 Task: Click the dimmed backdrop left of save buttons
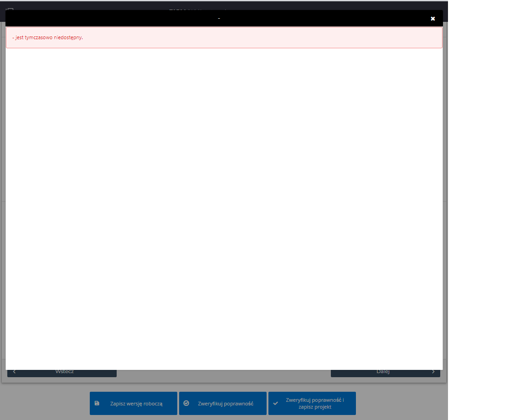click(x=46, y=403)
